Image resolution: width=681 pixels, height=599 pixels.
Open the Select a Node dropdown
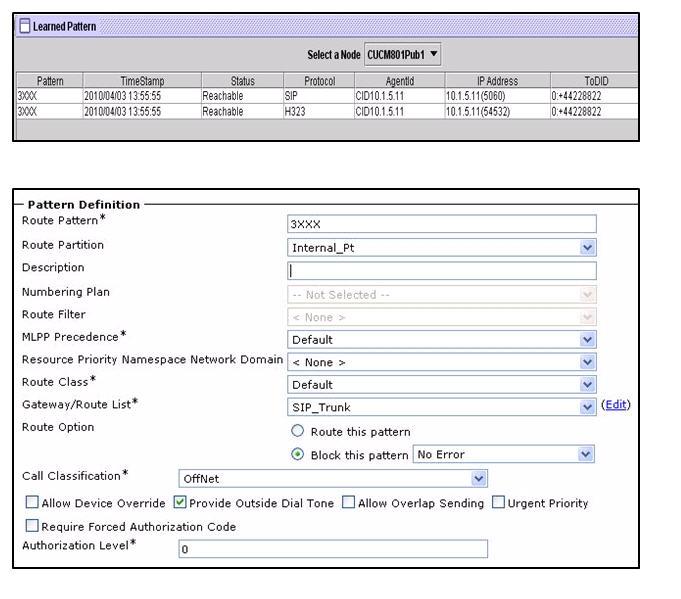402,54
